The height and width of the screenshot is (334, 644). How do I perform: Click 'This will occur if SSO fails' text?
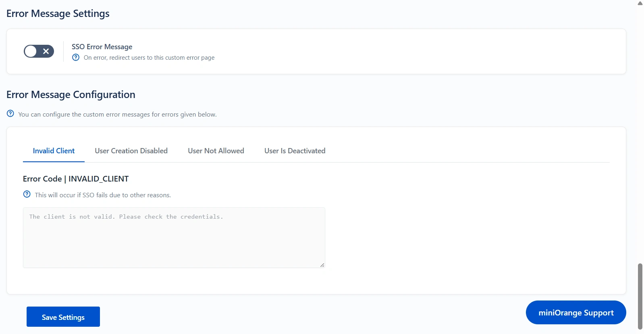(x=103, y=195)
